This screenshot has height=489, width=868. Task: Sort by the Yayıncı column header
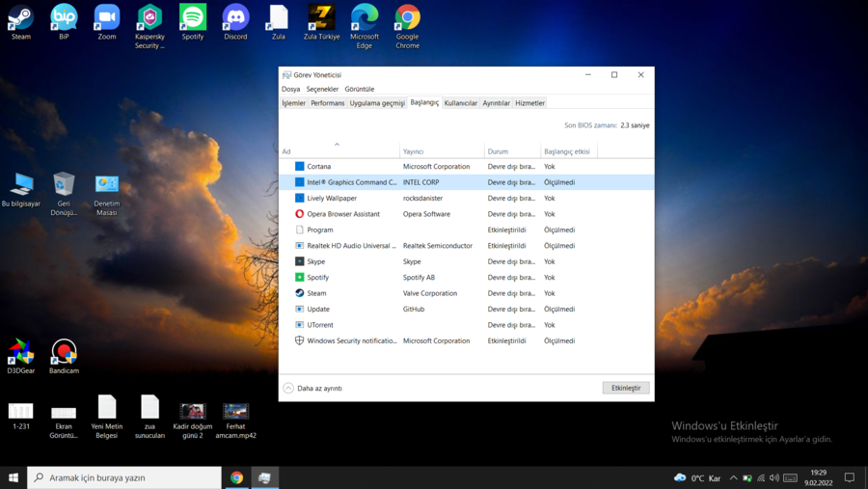coord(442,149)
